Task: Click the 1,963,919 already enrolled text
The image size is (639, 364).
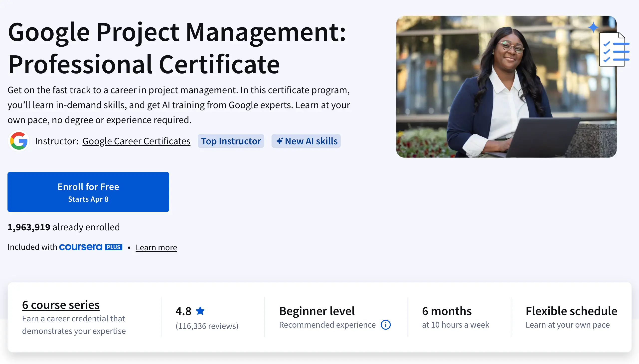Action: click(x=64, y=227)
